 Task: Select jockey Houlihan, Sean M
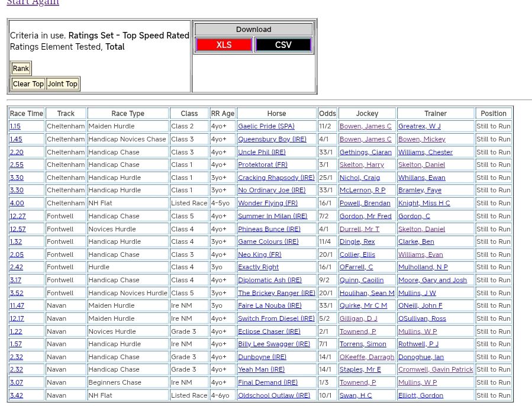366,293
